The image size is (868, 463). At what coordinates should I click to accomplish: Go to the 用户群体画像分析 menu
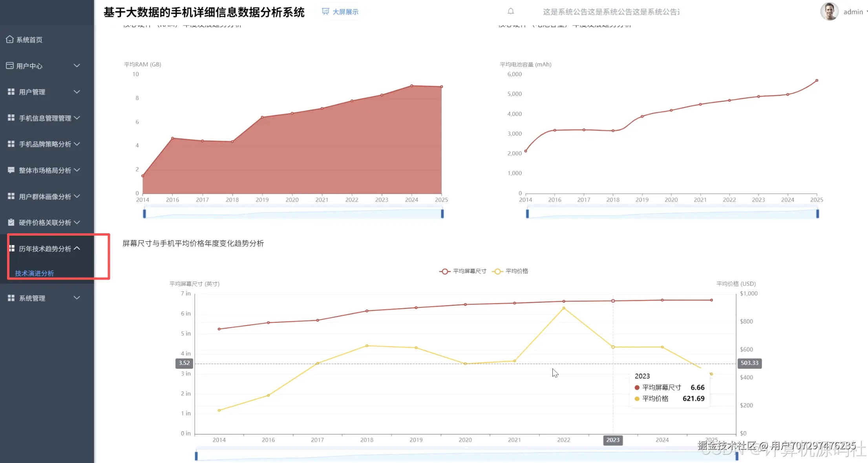tap(45, 196)
